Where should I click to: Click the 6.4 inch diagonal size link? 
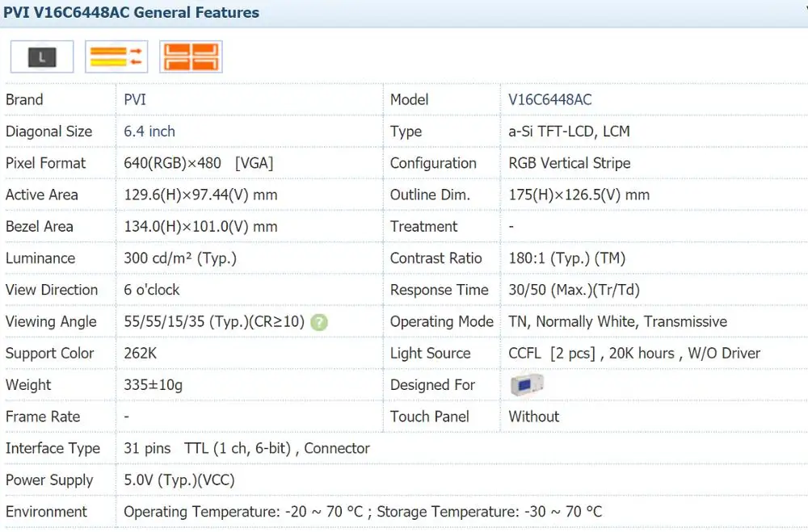click(x=149, y=131)
